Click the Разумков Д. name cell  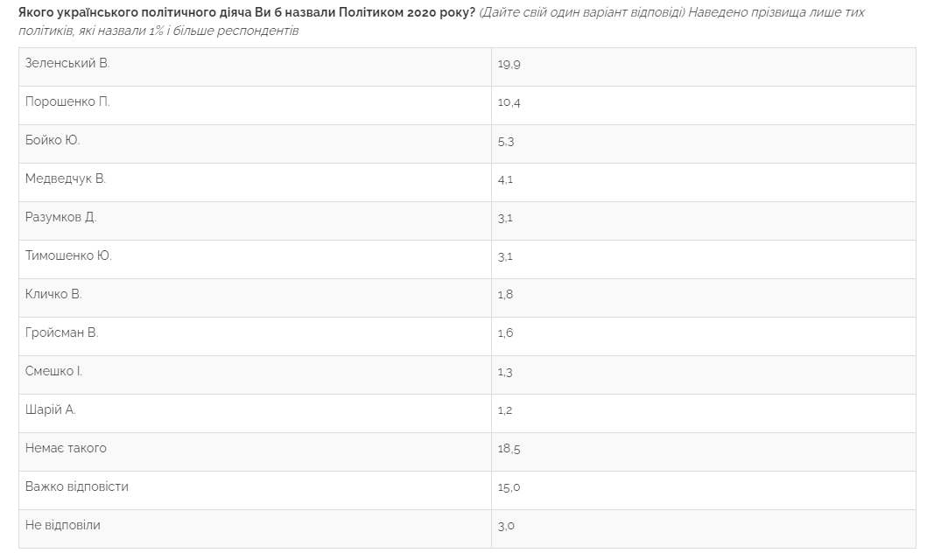(x=60, y=218)
